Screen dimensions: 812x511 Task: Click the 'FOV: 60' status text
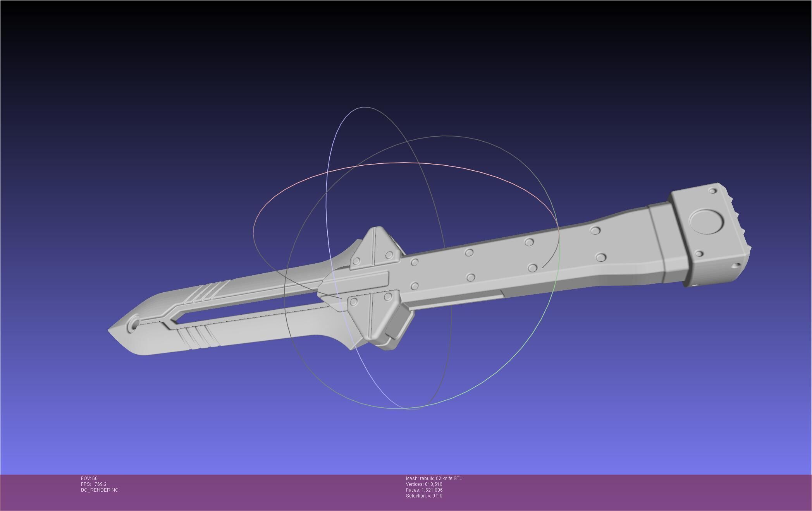[x=89, y=478]
